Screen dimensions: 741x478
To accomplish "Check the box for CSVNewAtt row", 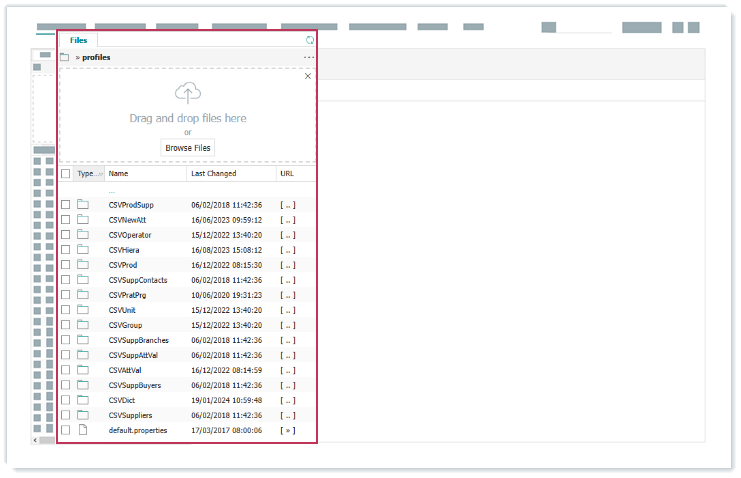I will point(66,220).
